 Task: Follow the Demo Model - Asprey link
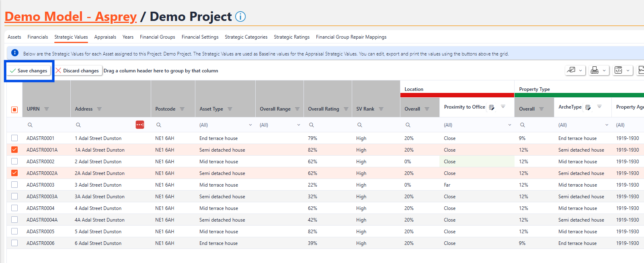coord(70,16)
